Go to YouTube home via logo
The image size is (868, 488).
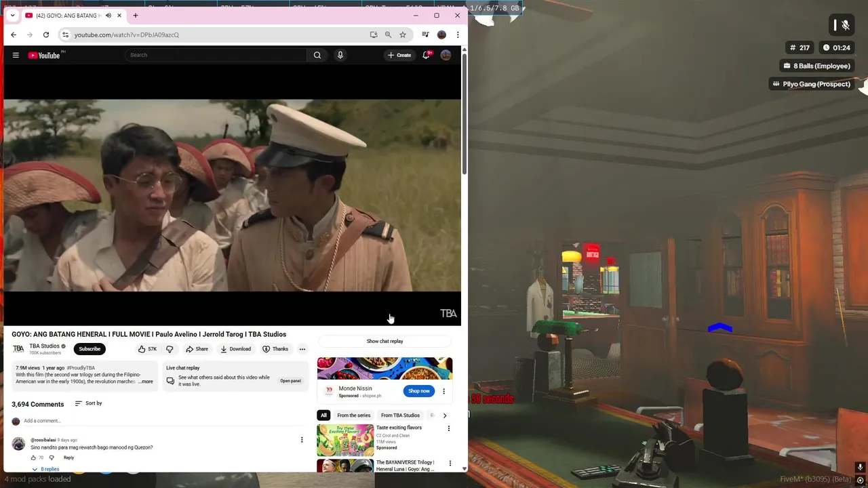[x=45, y=55]
